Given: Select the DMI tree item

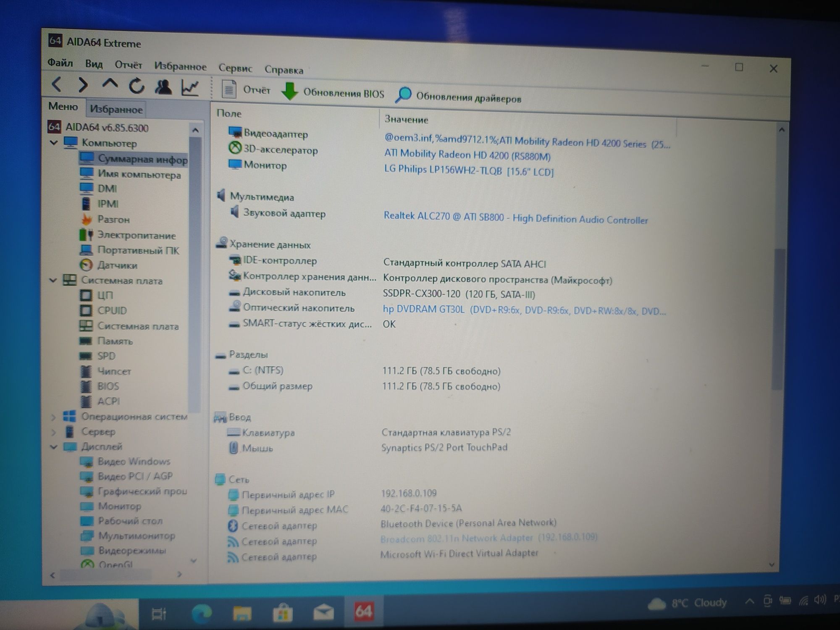Looking at the screenshot, I should coord(98,189).
